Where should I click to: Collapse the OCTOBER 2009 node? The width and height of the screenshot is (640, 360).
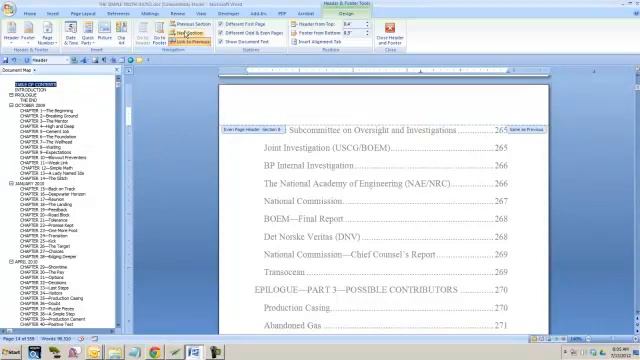coord(11,105)
